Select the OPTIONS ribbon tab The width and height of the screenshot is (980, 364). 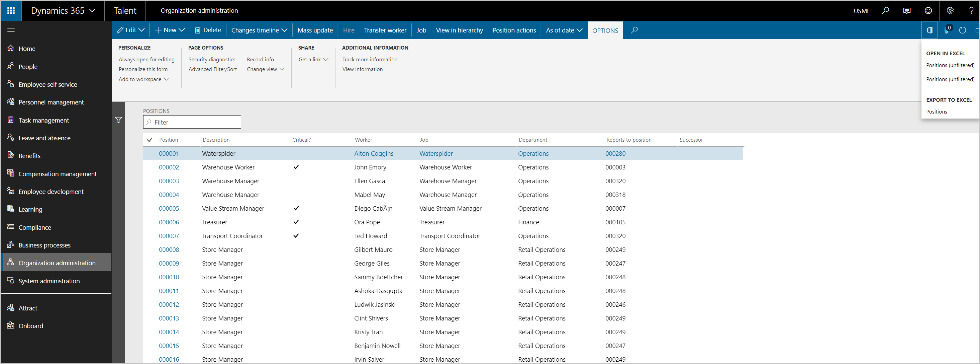604,30
